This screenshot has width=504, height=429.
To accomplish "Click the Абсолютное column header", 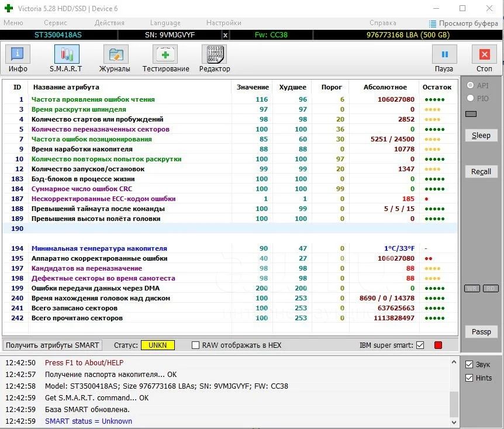I will point(385,87).
